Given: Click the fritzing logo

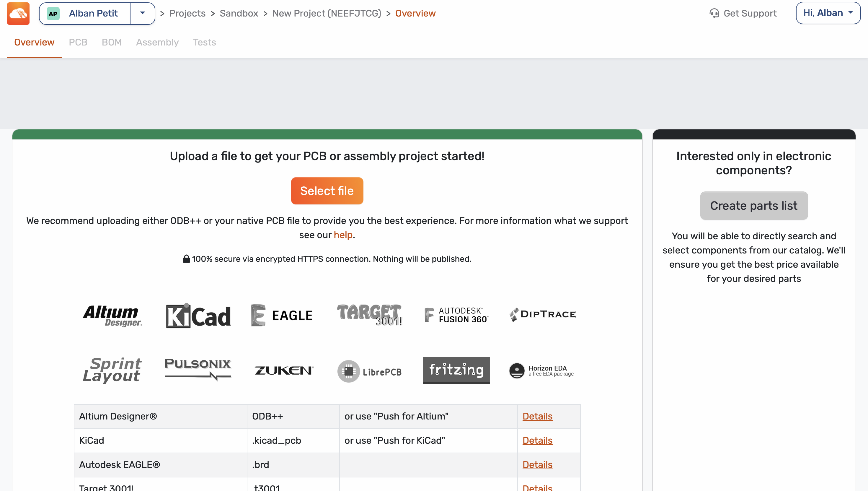Looking at the screenshot, I should (x=456, y=370).
